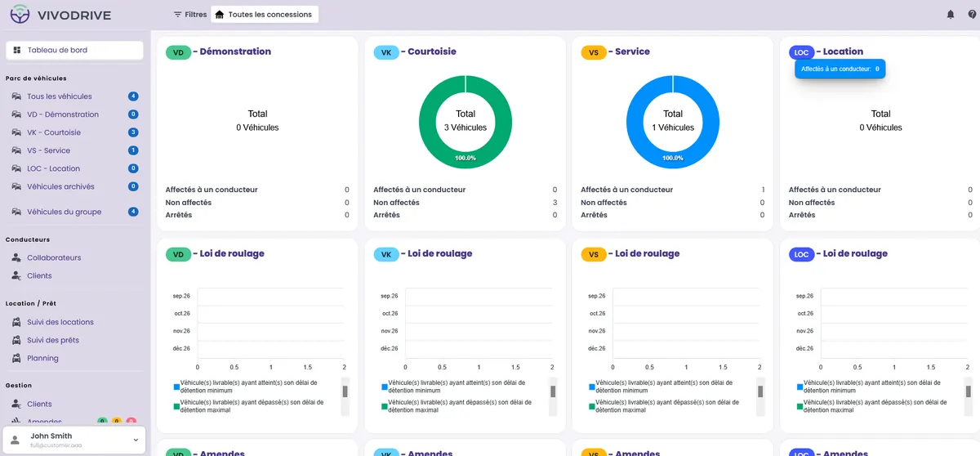Click the VD badge in Démonstration card
Viewport: 980px width, 456px height.
coord(178,52)
